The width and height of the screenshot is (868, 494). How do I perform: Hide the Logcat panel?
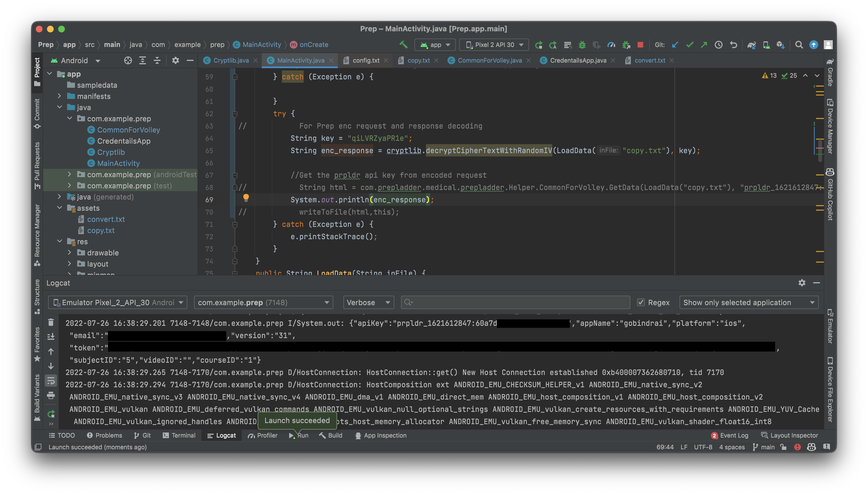pyautogui.click(x=817, y=283)
